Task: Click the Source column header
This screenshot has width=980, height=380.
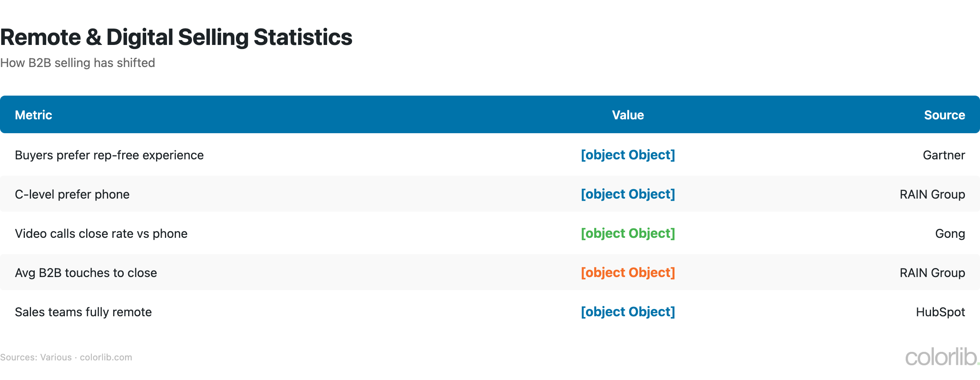Action: click(x=944, y=115)
